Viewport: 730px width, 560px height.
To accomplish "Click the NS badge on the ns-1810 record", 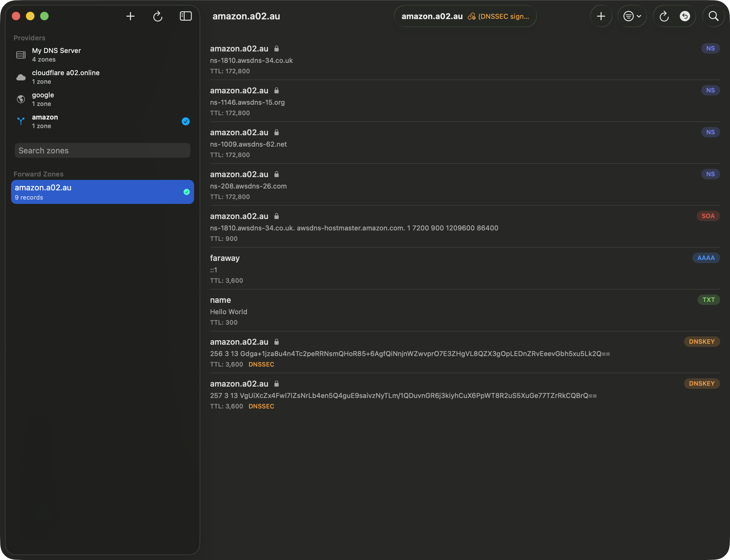I will pos(710,48).
